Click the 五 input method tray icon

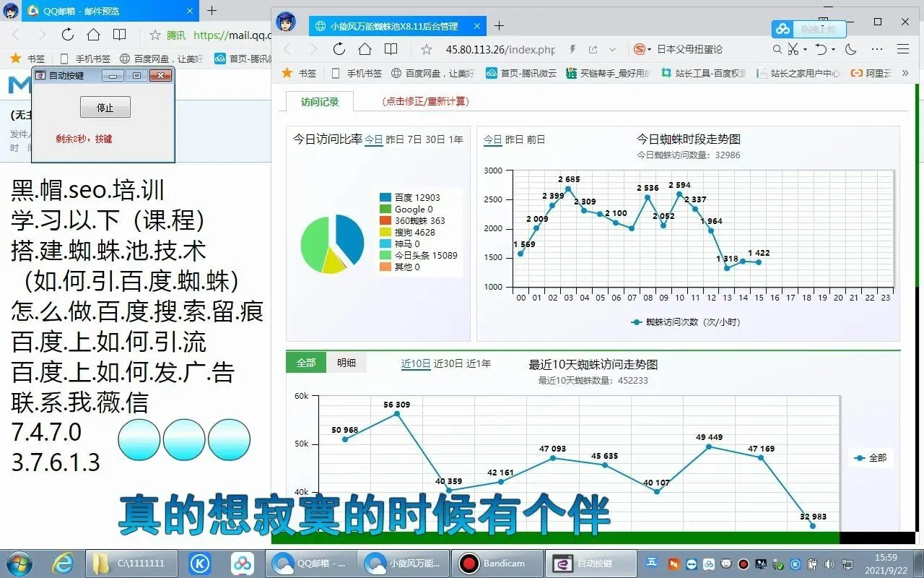pos(651,562)
